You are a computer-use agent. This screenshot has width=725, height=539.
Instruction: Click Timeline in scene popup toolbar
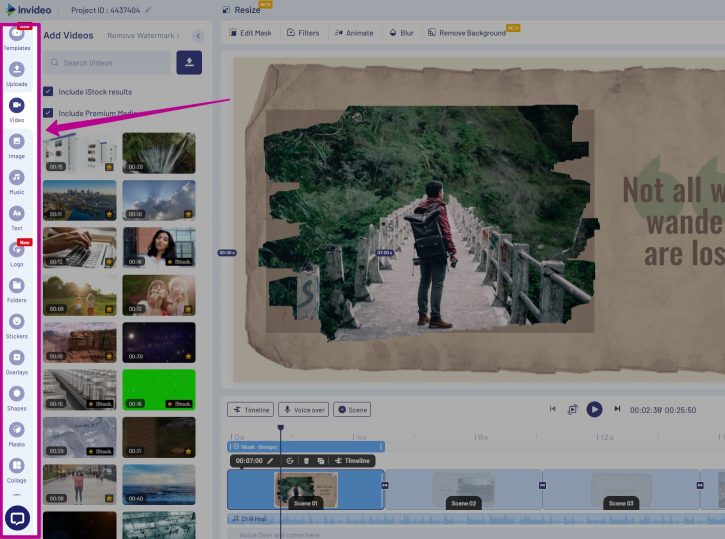click(x=352, y=461)
